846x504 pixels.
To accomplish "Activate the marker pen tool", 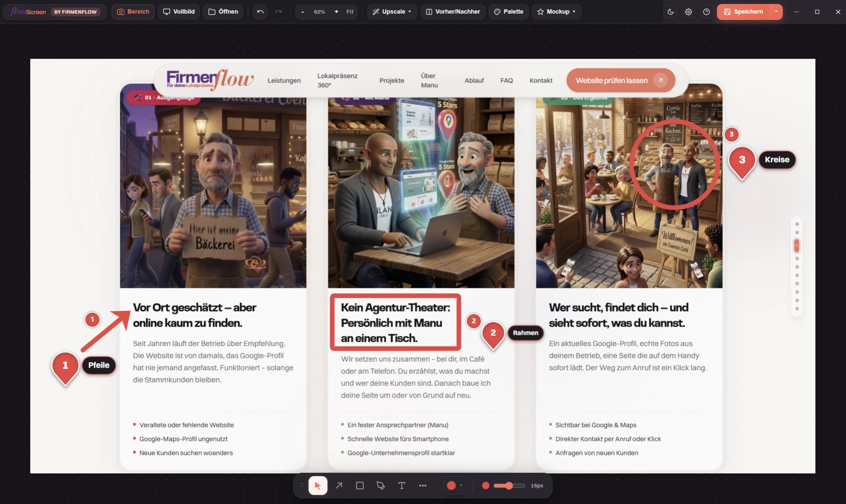I will point(381,485).
